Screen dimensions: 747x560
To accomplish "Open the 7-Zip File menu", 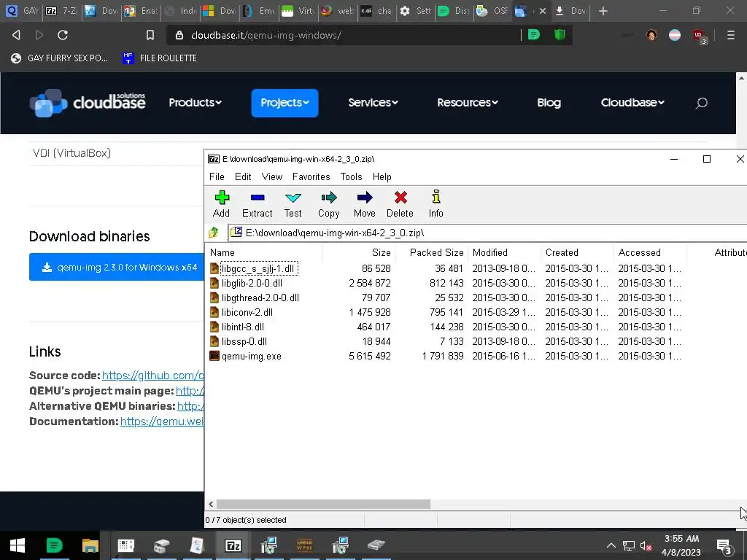I will click(x=217, y=176).
